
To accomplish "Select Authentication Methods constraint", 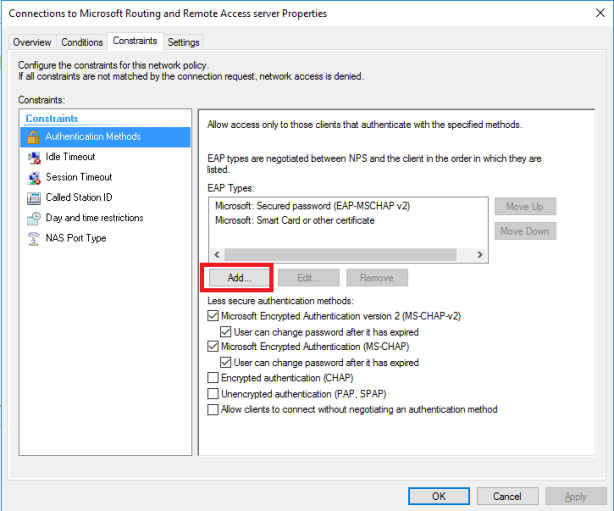I will (x=105, y=137).
